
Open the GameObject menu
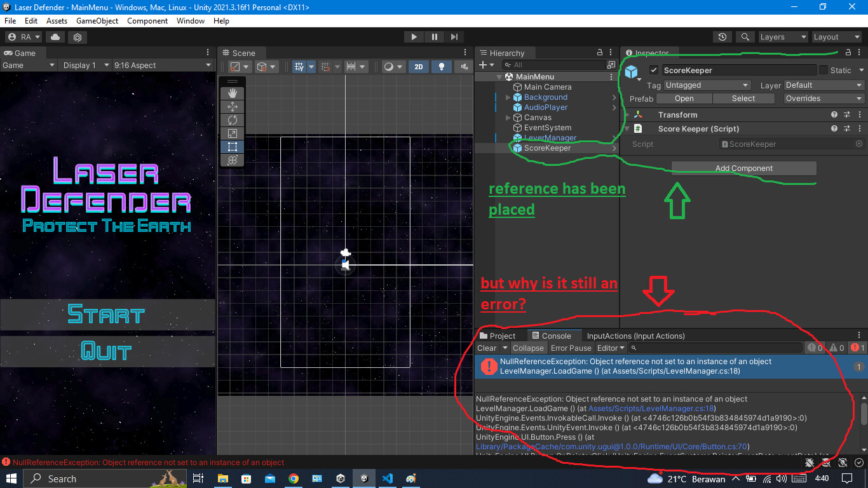point(97,21)
